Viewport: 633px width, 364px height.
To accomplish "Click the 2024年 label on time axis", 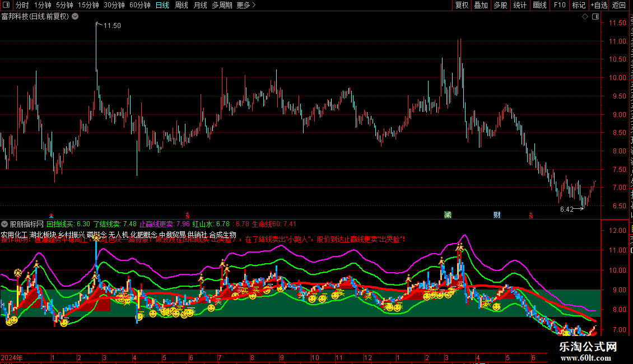I will coord(12,357).
